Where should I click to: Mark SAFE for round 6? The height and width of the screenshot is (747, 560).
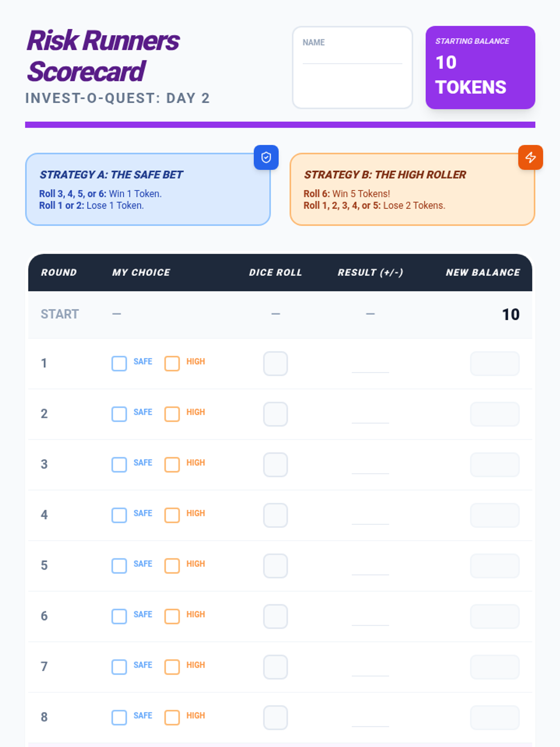(x=119, y=616)
